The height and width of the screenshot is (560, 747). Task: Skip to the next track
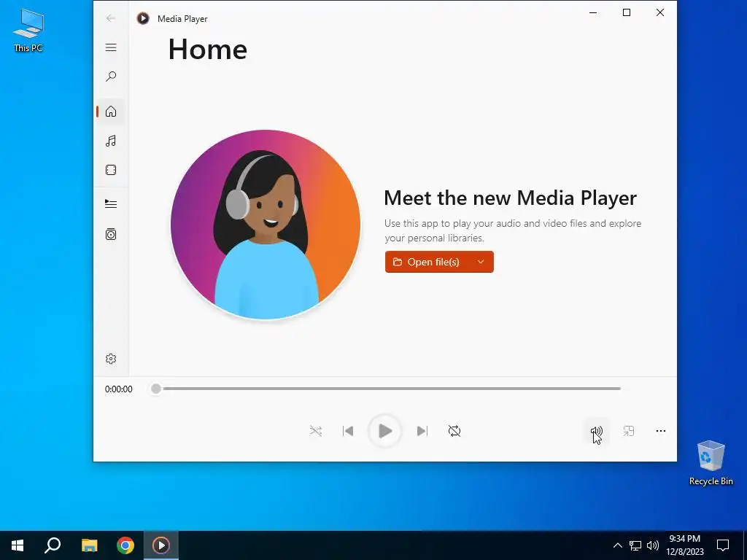coord(422,431)
